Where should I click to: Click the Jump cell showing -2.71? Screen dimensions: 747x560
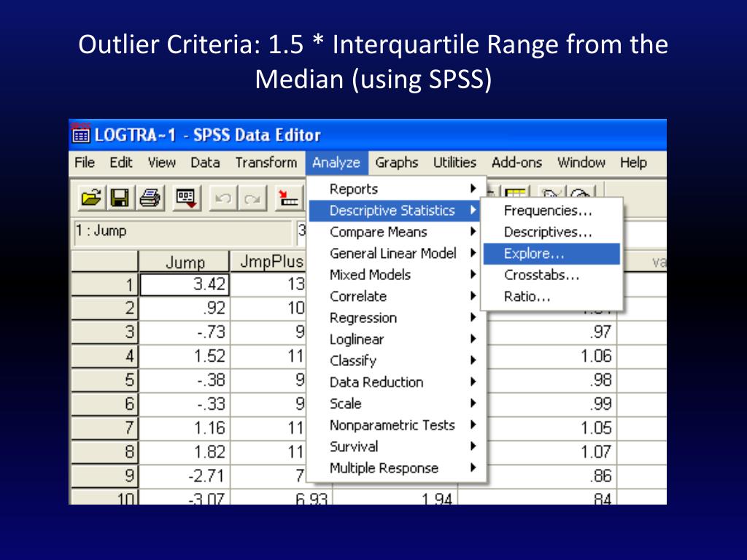coord(185,475)
